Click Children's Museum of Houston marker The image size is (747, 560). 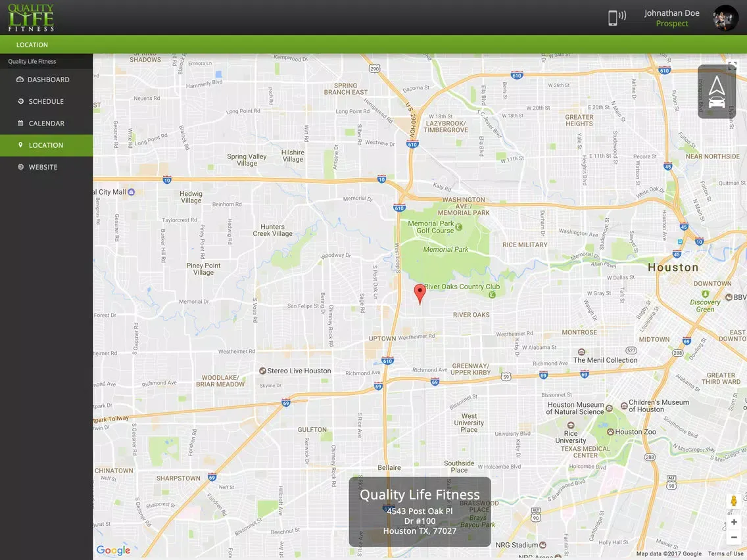pyautogui.click(x=623, y=406)
